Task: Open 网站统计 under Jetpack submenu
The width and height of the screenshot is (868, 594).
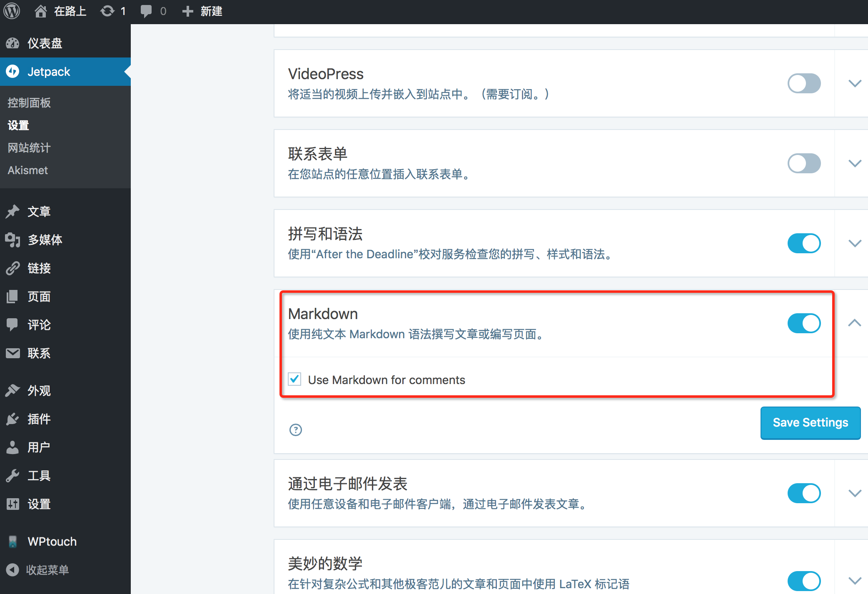Action: [x=29, y=147]
